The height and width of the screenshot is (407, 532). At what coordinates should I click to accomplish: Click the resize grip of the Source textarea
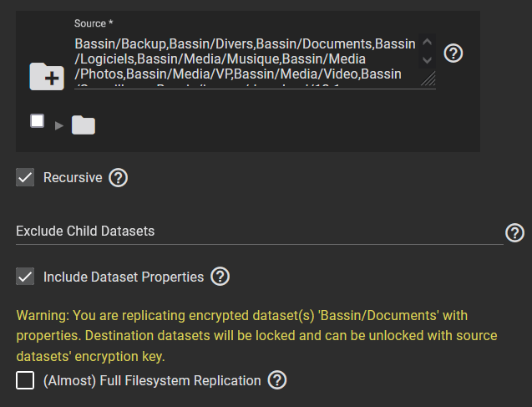pos(428,79)
